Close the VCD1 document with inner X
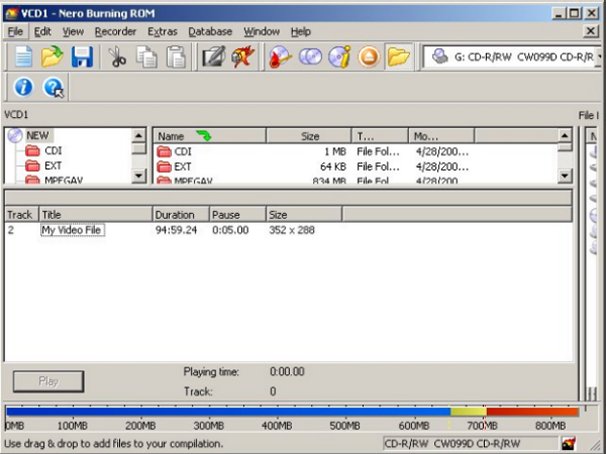The image size is (606, 454). pyautogui.click(x=590, y=31)
